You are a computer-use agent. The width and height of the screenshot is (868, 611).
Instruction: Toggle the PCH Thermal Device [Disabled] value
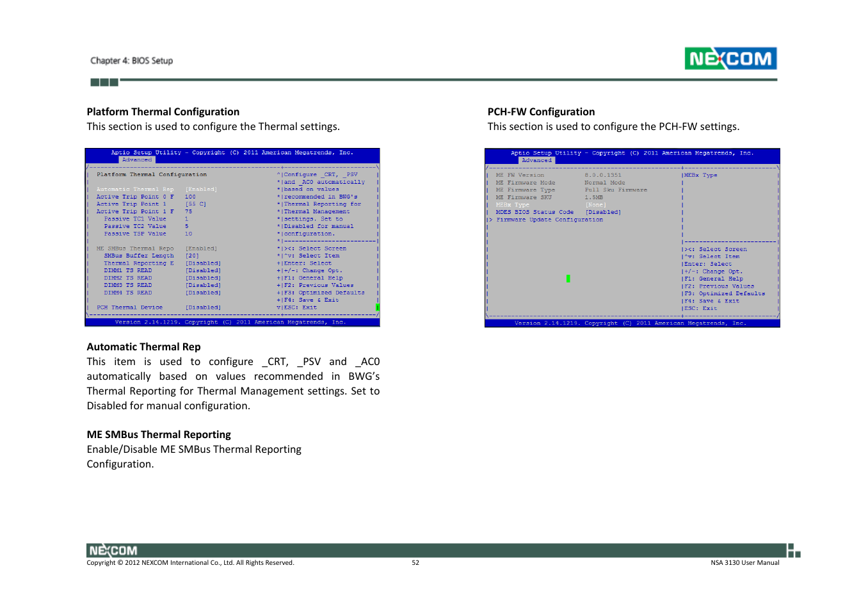click(204, 307)
